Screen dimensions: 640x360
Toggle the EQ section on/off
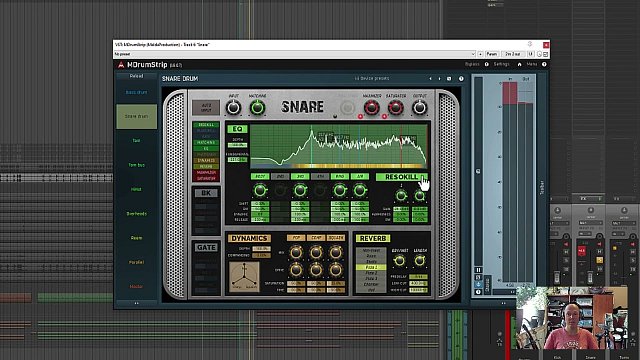237,129
